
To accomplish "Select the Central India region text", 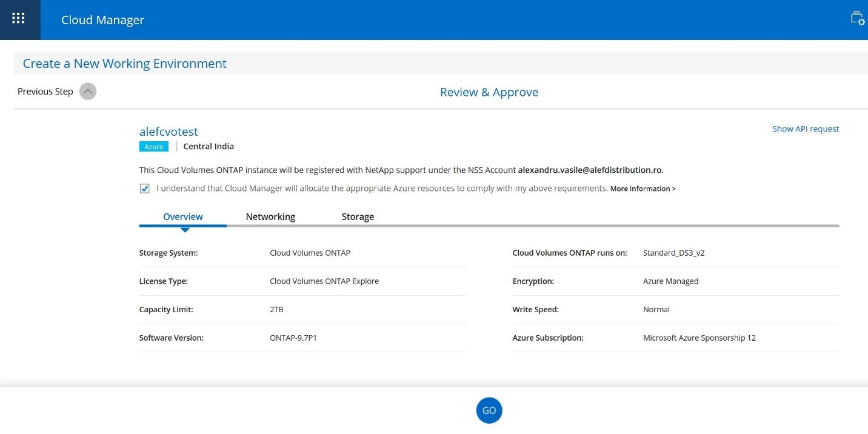I will pyautogui.click(x=209, y=147).
